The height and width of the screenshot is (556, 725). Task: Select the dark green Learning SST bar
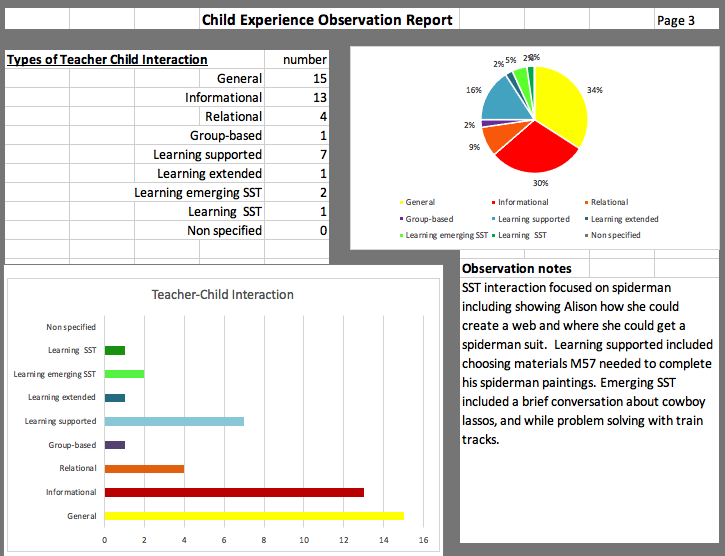(x=115, y=350)
